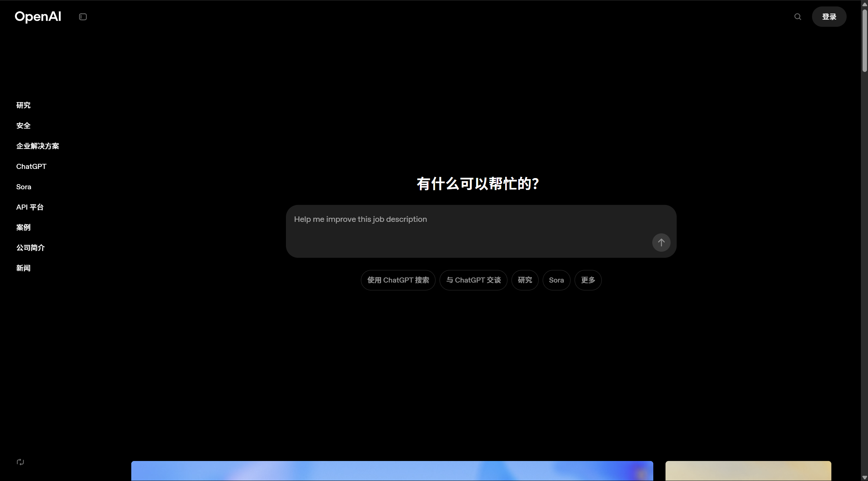Open 新闻 in the sidebar
868x481 pixels.
23,268
